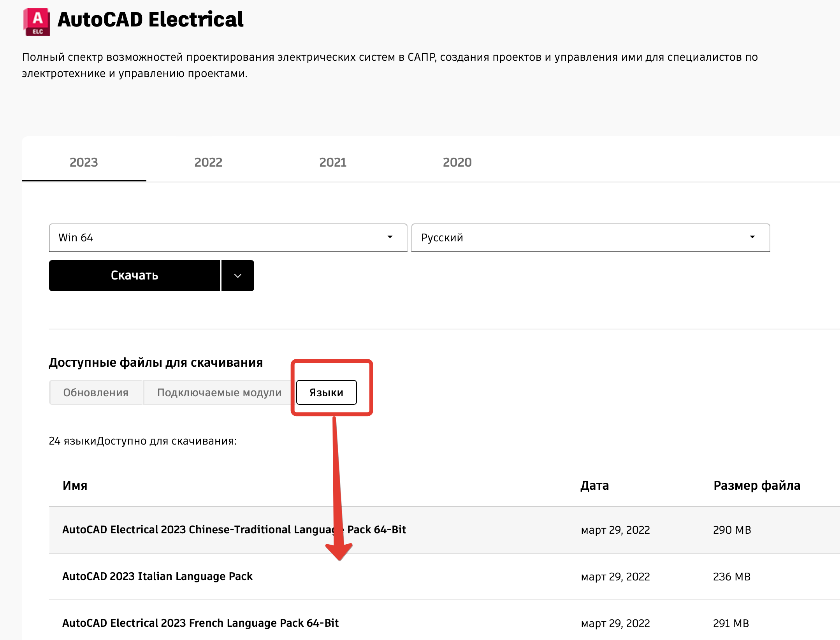This screenshot has height=640, width=840.
Task: Select AutoCAD 2023 Italian Language Pack
Action: click(x=158, y=577)
